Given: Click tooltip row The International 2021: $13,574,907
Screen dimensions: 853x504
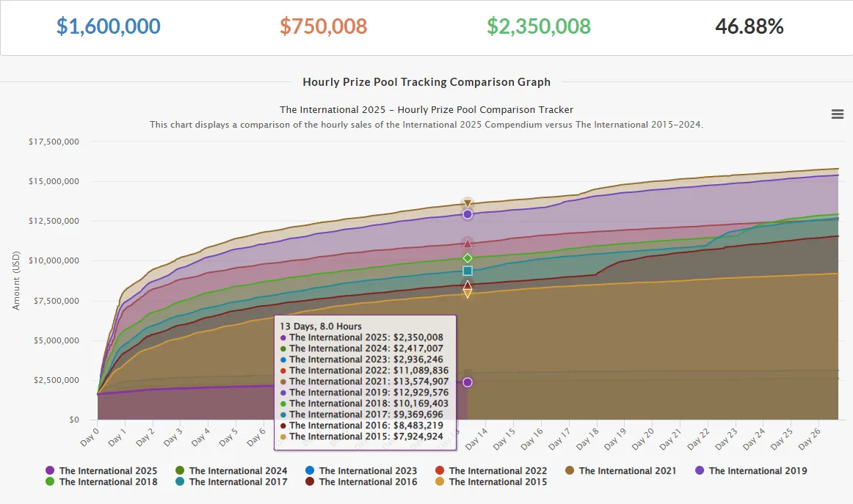Looking at the screenshot, I should [x=365, y=381].
